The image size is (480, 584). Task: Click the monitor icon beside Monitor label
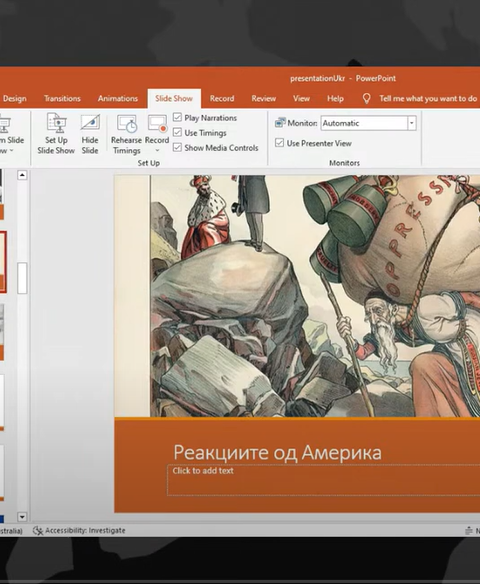[x=280, y=123]
